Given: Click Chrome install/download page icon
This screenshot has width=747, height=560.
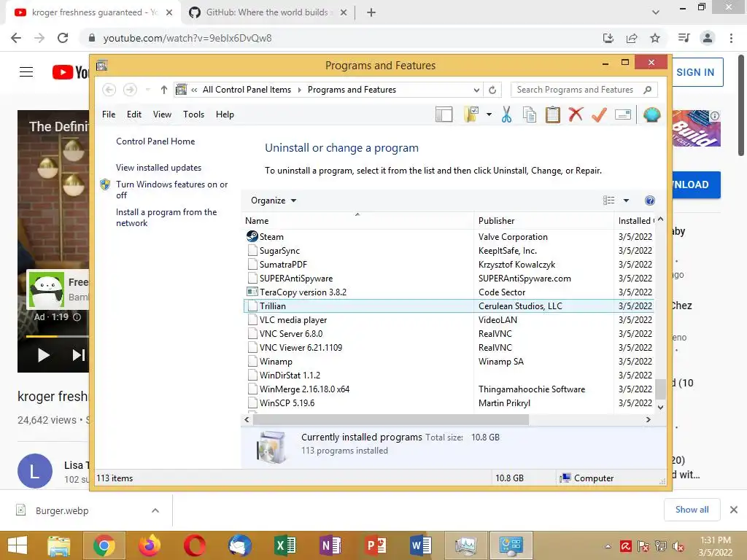Looking at the screenshot, I should tap(608, 38).
